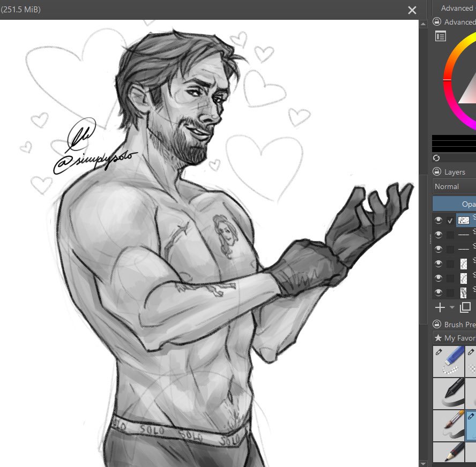Toggle visibility of the third layer
This screenshot has height=467, width=476.
pos(438,248)
